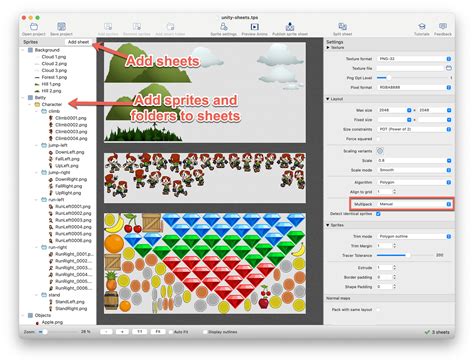Click the Feedback toolbar icon

click(443, 26)
